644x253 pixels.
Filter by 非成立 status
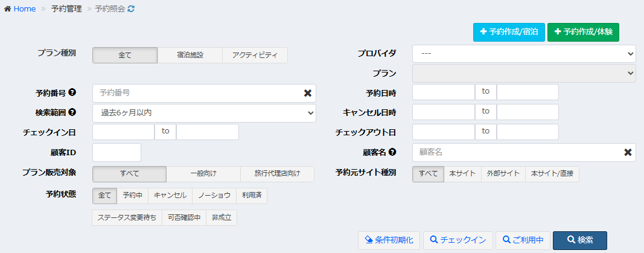click(222, 218)
